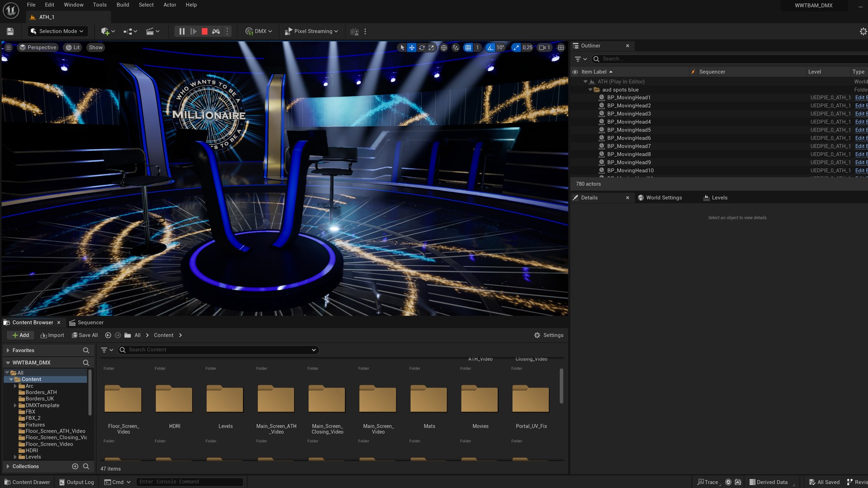This screenshot has width=868, height=488.
Task: Toggle surface snapping icon
Action: (x=456, y=47)
